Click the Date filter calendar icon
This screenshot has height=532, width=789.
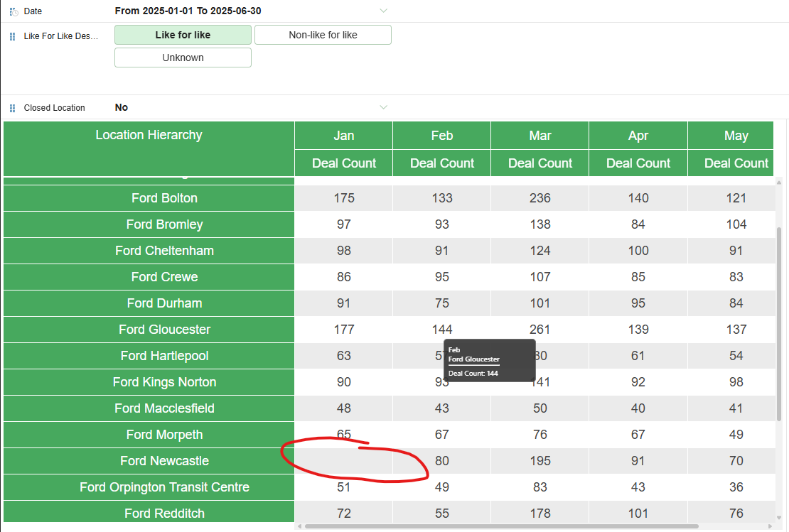pos(14,11)
